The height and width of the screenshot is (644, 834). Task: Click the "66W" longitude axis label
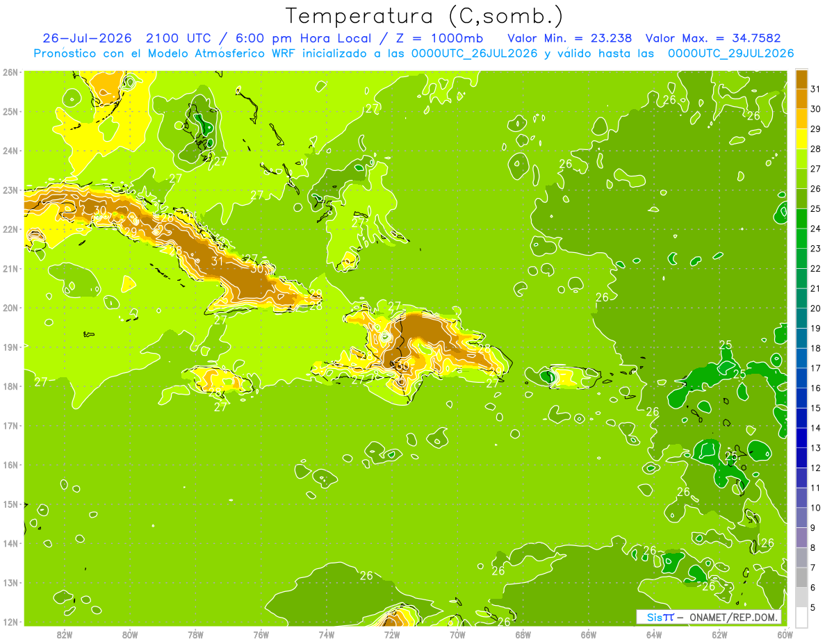pos(589,635)
